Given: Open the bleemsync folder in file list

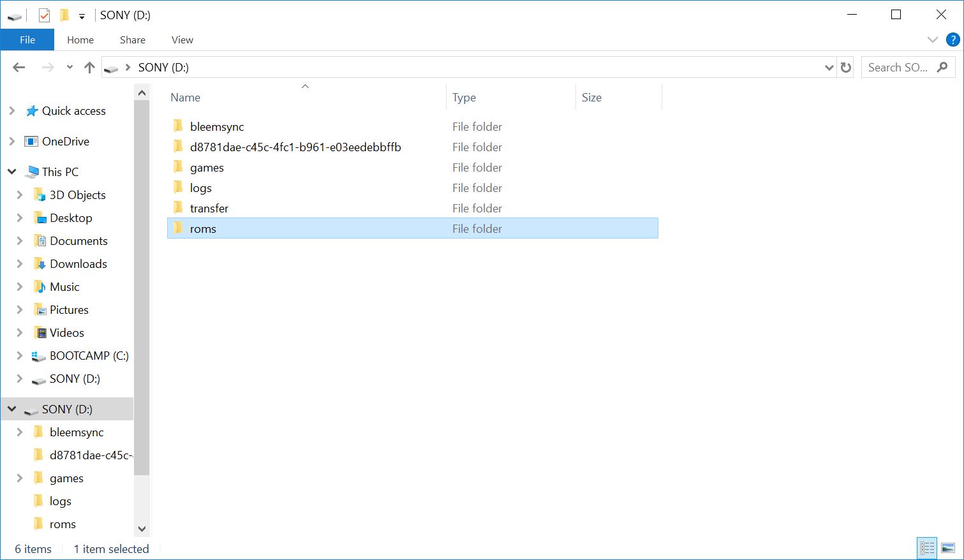Looking at the screenshot, I should pyautogui.click(x=217, y=127).
